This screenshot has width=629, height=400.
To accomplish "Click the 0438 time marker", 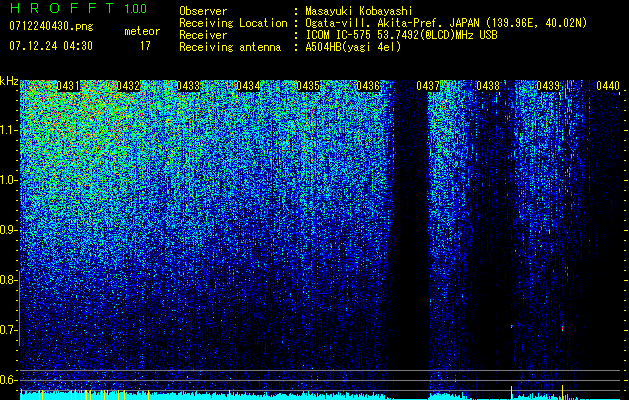I will point(488,86).
